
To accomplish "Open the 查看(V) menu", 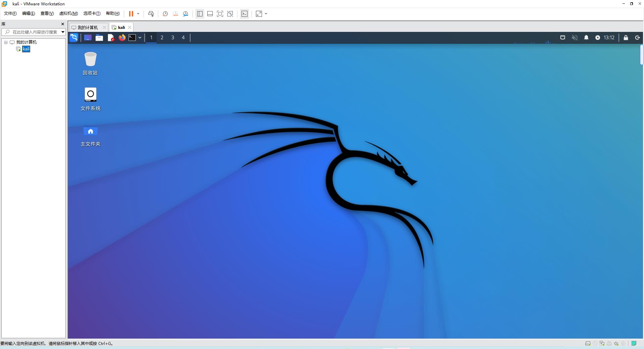I will pos(47,13).
